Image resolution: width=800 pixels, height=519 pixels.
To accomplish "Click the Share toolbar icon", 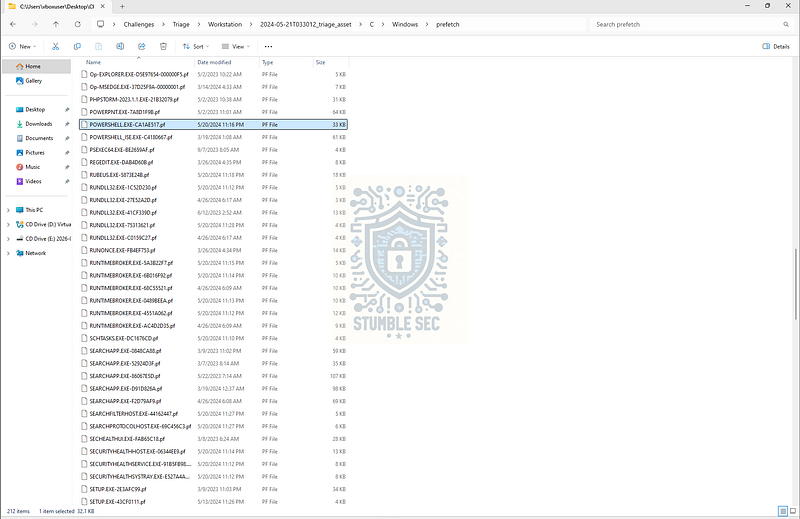I will click(x=142, y=46).
